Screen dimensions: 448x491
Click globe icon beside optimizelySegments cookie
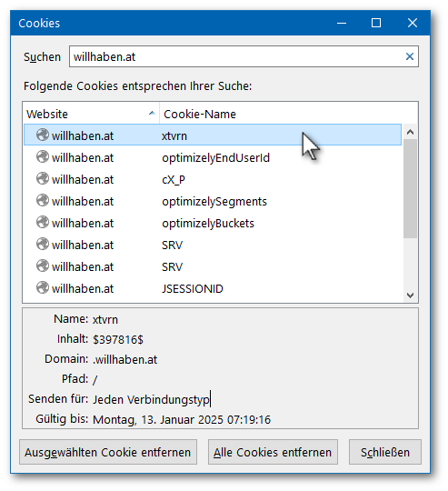[x=43, y=200]
